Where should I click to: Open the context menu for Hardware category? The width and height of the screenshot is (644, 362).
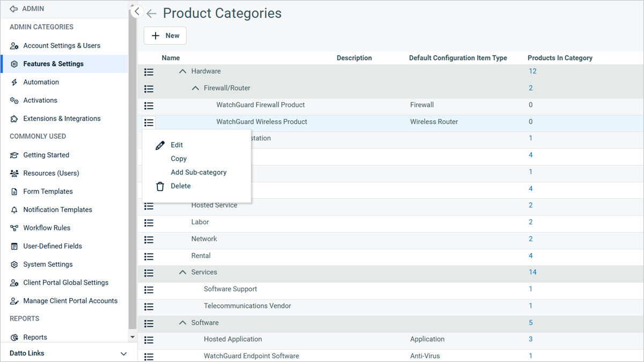click(x=149, y=71)
